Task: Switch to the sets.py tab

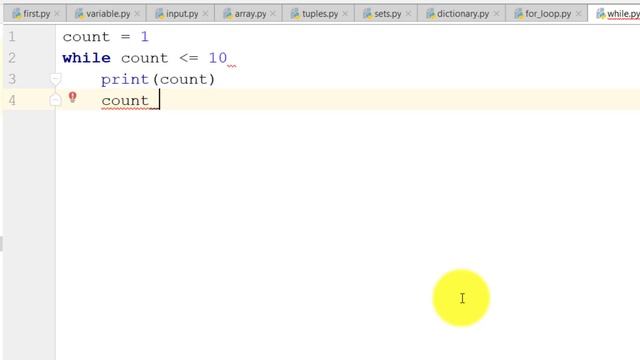Action: click(386, 14)
